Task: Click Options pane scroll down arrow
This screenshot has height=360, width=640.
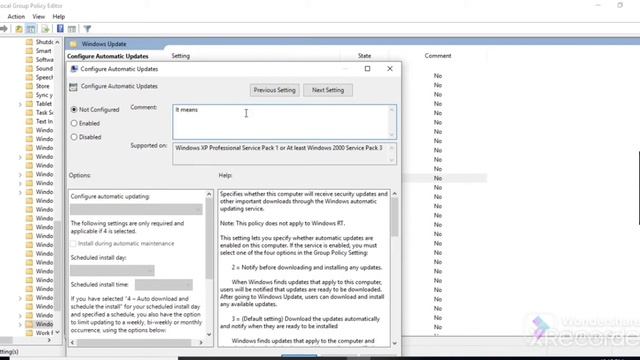Action: (x=209, y=334)
